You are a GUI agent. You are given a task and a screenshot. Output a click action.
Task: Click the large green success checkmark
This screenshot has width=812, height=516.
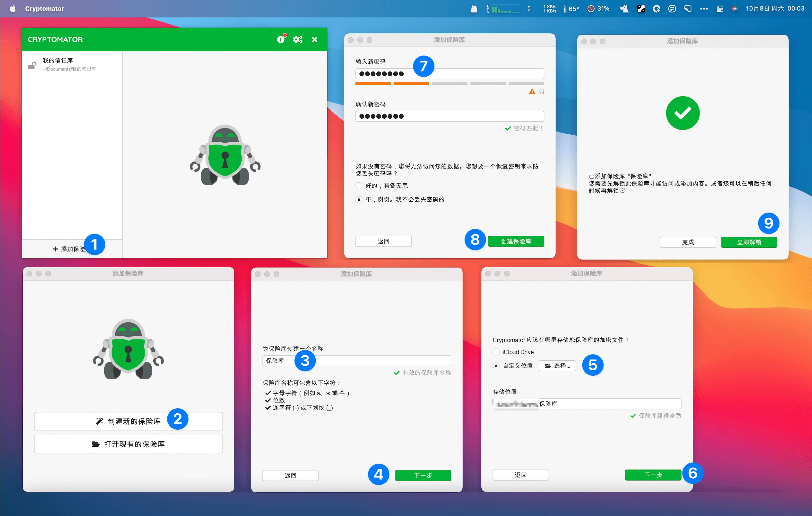[682, 113]
